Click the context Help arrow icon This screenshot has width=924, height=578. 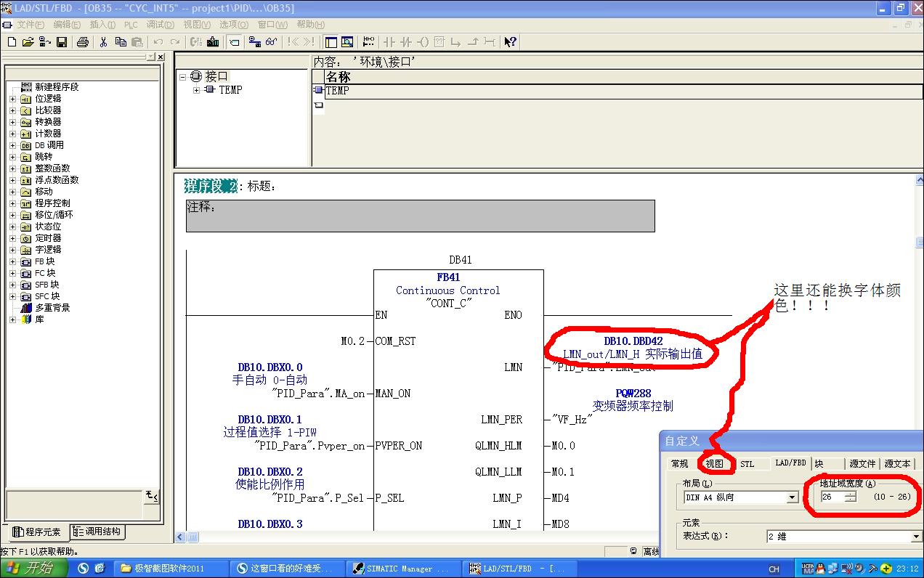click(511, 42)
